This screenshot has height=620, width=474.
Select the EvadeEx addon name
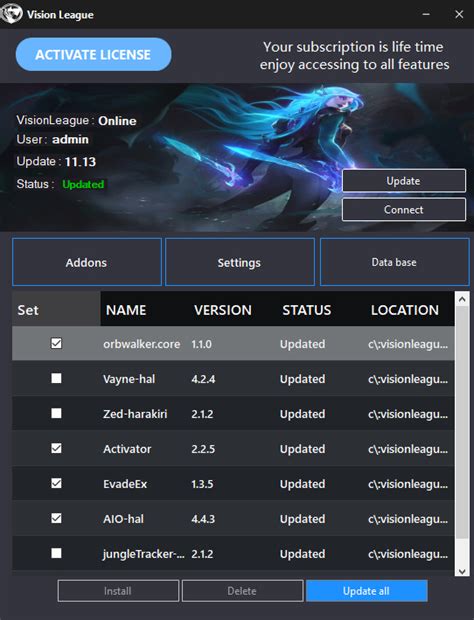[125, 484]
